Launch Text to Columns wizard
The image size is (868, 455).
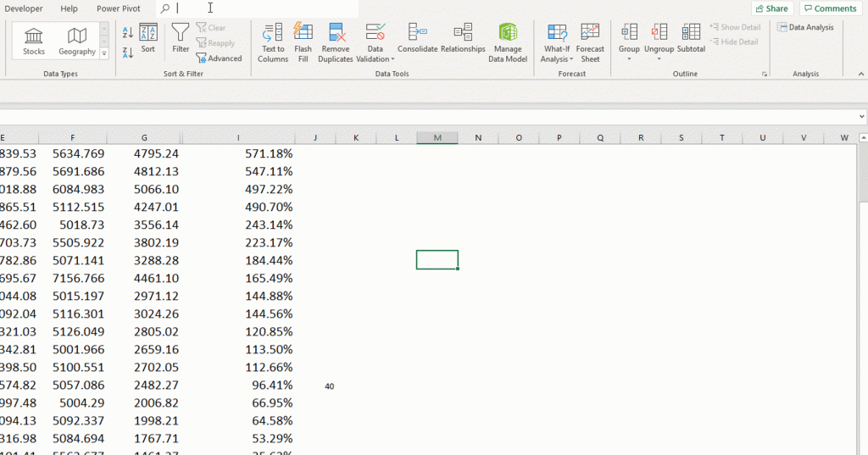coord(272,43)
